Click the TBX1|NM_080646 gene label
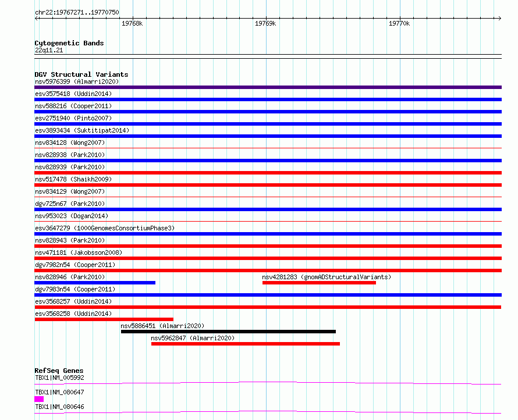This screenshot has height=420, width=518. tap(59, 407)
